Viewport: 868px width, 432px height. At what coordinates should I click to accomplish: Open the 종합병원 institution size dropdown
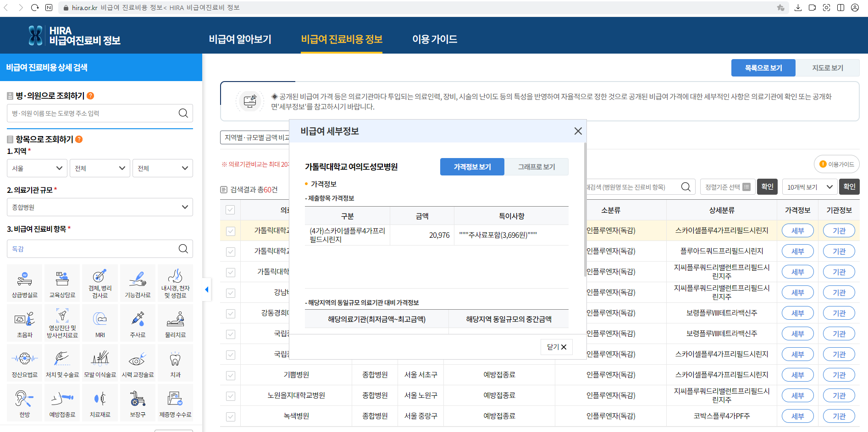[x=100, y=207]
